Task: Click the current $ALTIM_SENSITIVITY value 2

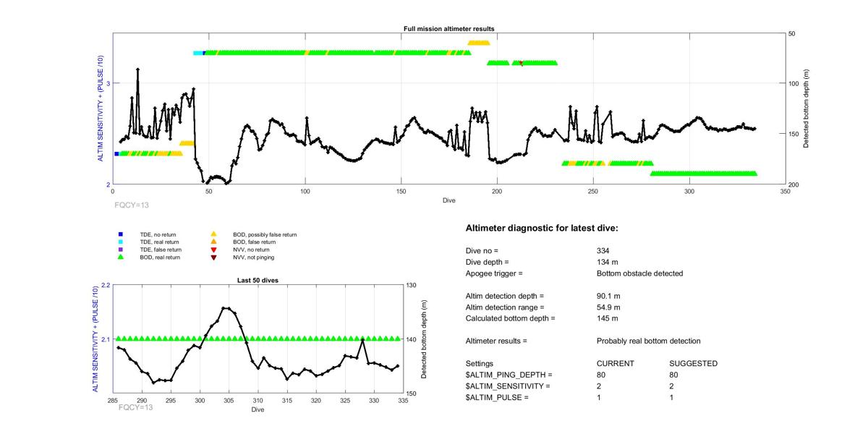Action: point(599,386)
